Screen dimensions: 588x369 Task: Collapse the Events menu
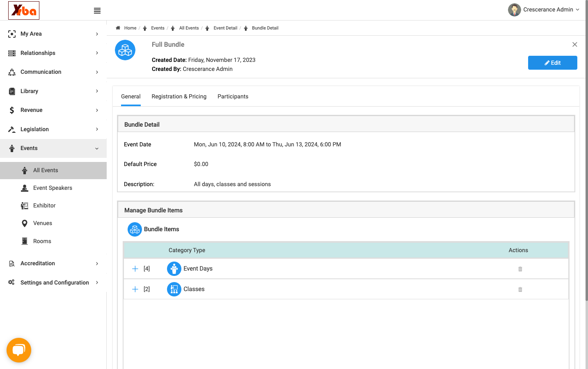point(53,148)
